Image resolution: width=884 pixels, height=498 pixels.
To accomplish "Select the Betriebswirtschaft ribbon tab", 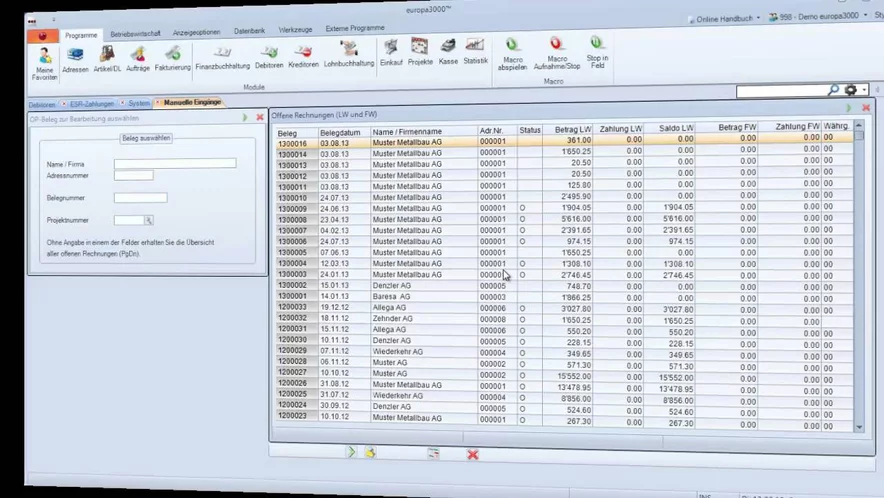I will (135, 34).
